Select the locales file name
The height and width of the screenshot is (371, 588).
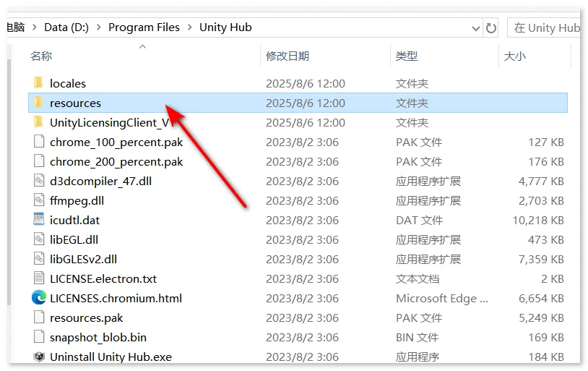[x=68, y=83]
